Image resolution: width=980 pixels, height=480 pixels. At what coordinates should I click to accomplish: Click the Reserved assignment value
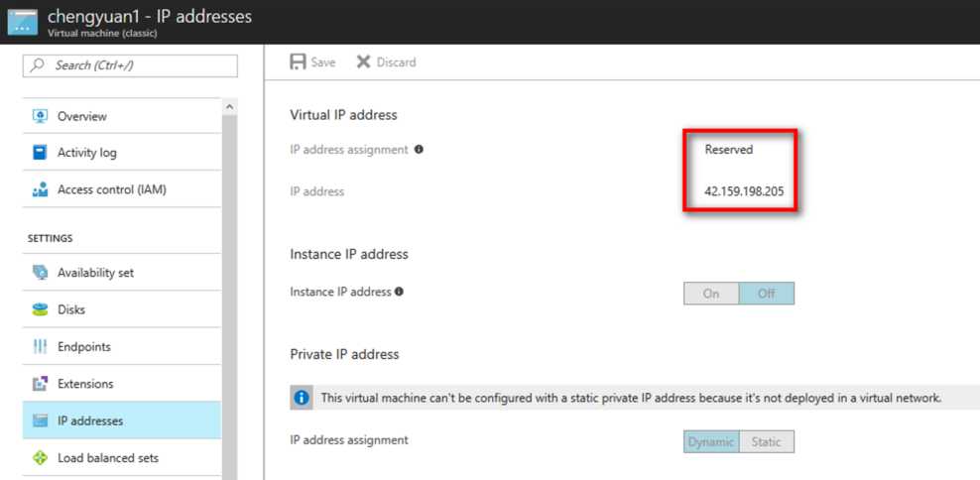pos(729,150)
